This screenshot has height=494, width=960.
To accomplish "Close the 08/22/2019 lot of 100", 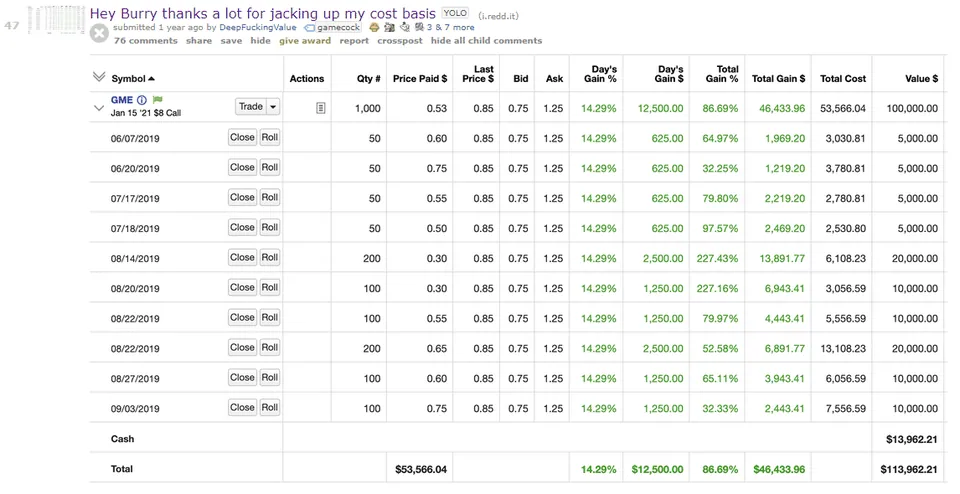I will [x=242, y=317].
